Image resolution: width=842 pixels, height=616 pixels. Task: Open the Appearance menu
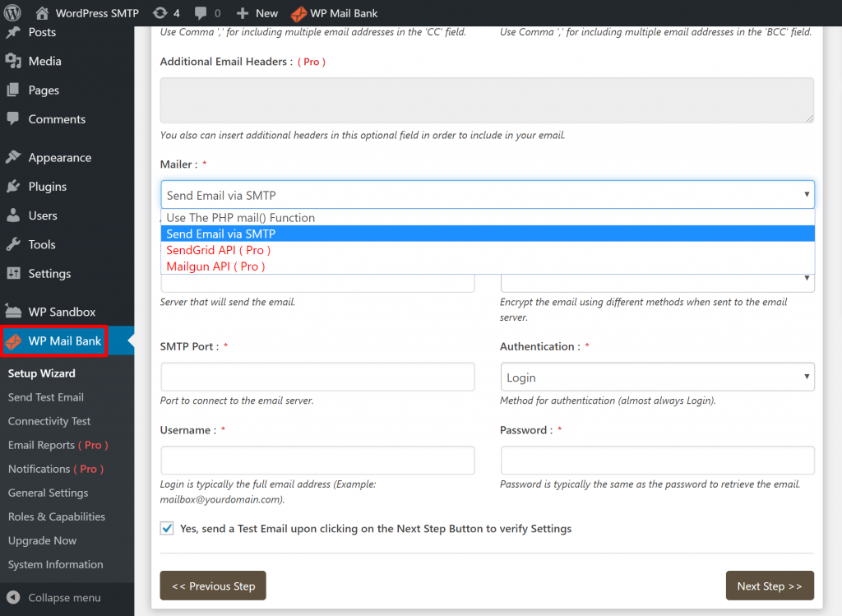tap(59, 157)
